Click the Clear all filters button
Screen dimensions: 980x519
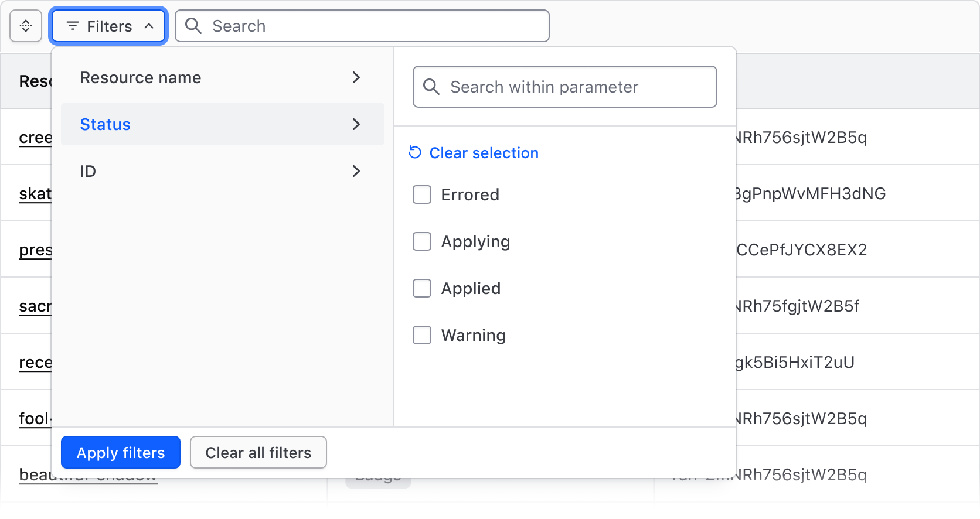click(258, 453)
